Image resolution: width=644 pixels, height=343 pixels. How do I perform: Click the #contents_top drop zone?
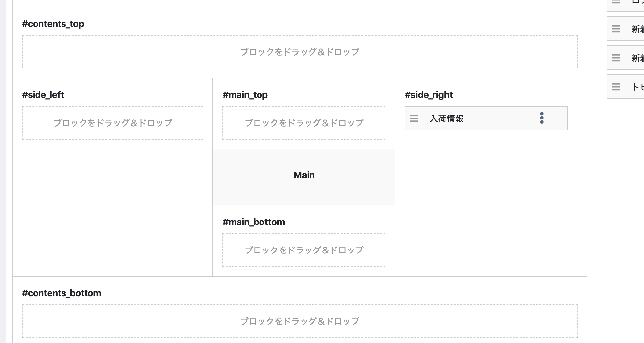click(x=300, y=52)
